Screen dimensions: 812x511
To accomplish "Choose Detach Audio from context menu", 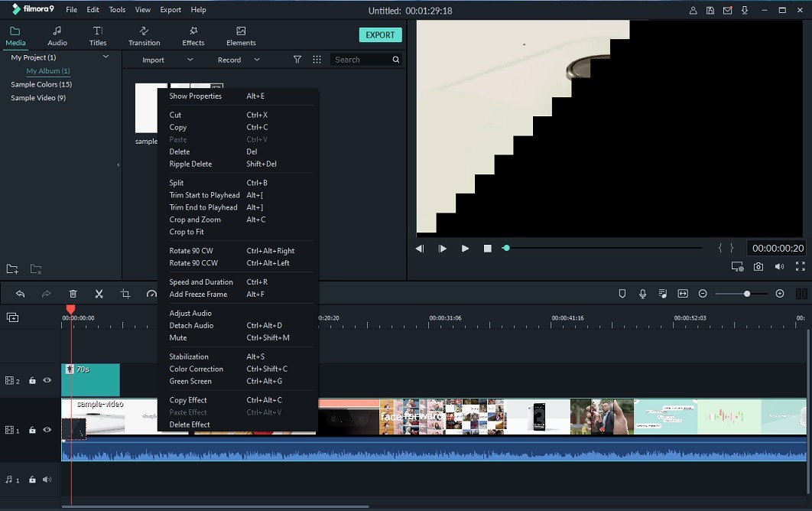I will (191, 325).
